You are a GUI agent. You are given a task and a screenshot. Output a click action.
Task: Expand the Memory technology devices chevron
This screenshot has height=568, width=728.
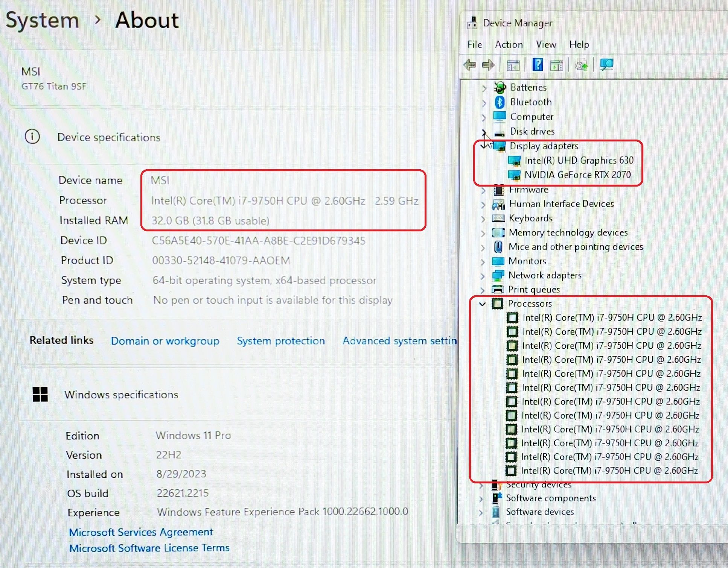483,234
